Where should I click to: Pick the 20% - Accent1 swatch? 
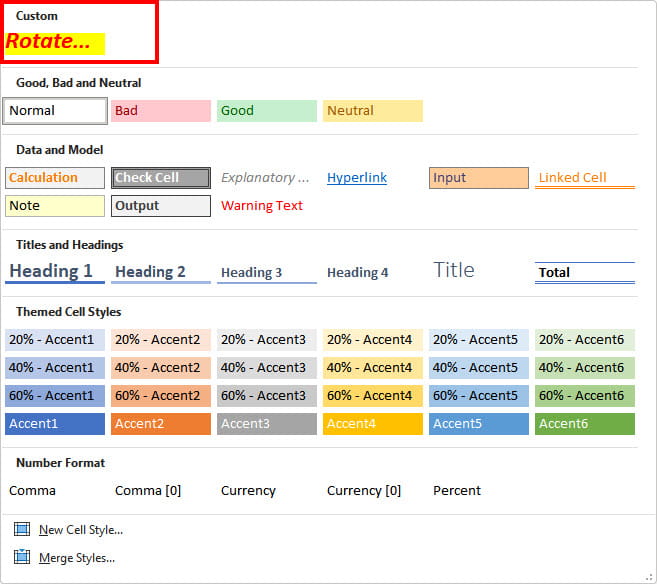(55, 340)
